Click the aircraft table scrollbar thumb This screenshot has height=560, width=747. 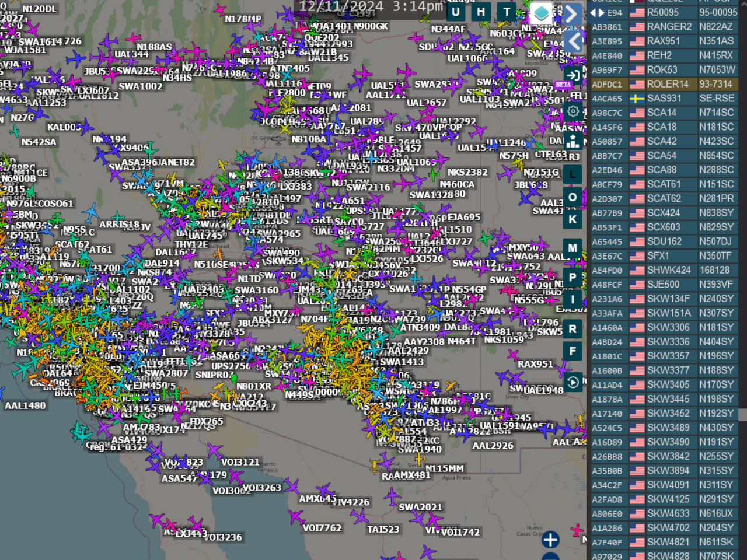pos(743,414)
